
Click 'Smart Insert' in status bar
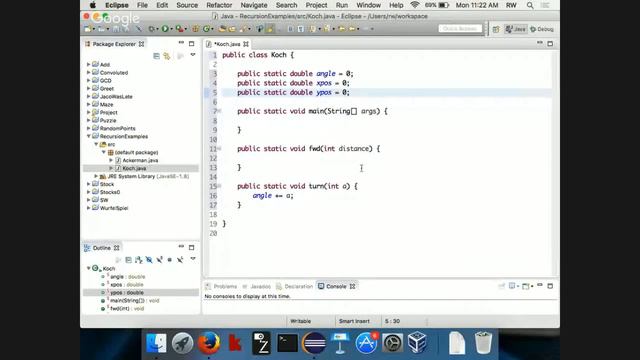pos(354,321)
